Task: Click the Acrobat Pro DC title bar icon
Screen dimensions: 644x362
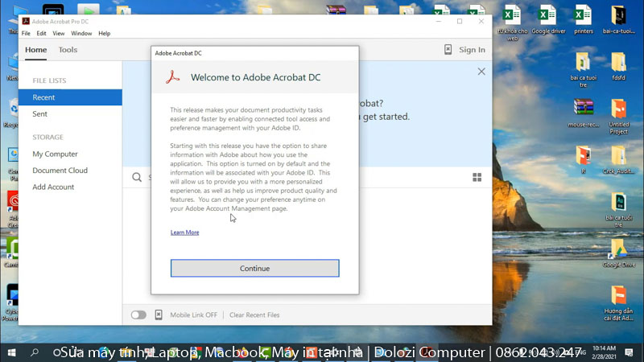Action: pyautogui.click(x=26, y=22)
